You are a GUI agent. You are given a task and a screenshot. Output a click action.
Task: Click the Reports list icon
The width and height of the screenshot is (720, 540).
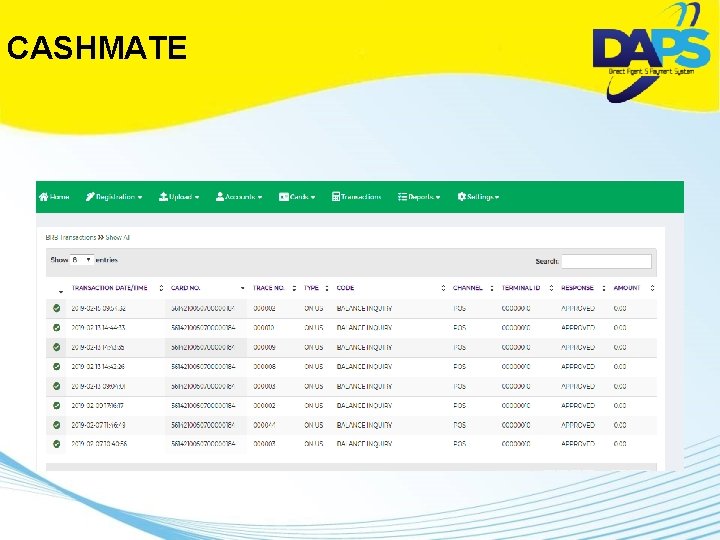point(402,197)
